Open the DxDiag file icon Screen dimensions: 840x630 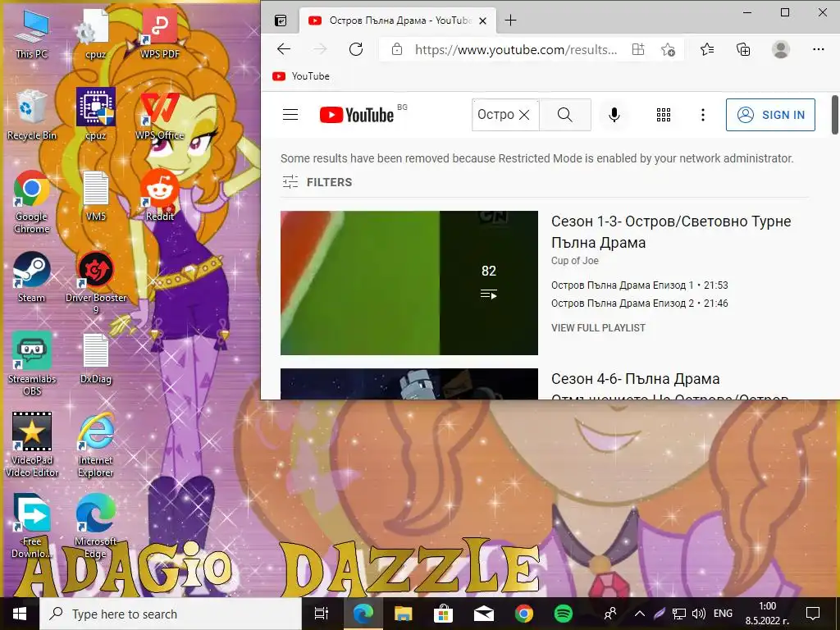(x=96, y=359)
